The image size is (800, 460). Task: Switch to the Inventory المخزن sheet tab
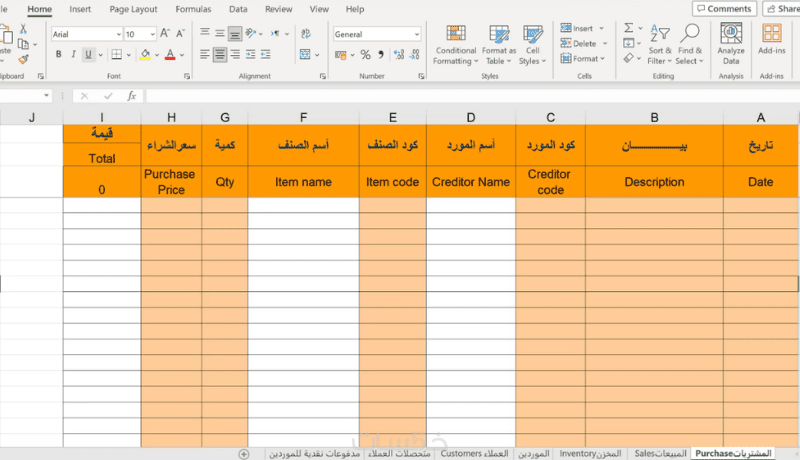tap(590, 453)
